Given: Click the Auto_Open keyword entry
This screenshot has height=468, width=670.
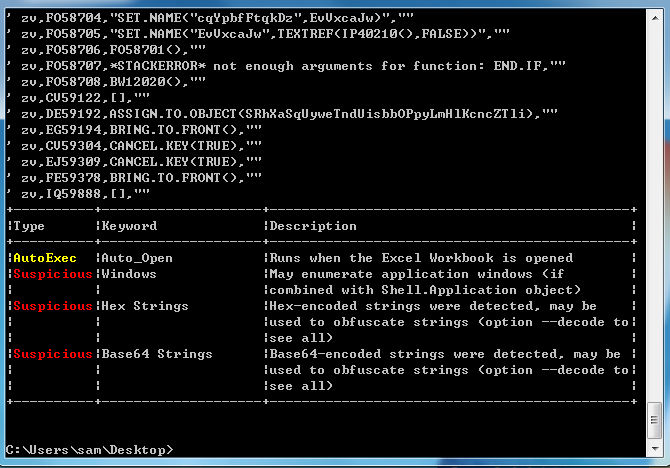Looking at the screenshot, I should click(x=131, y=258).
